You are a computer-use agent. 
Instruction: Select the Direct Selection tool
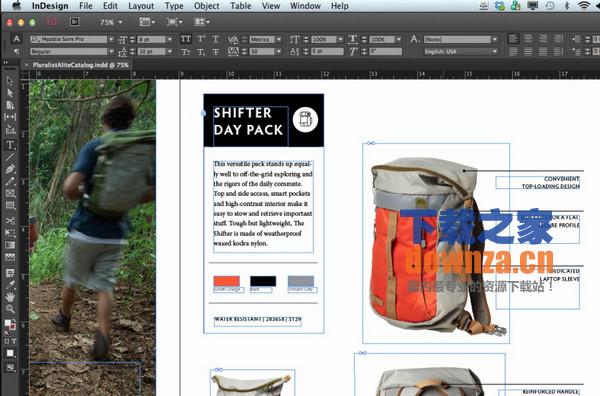point(10,93)
